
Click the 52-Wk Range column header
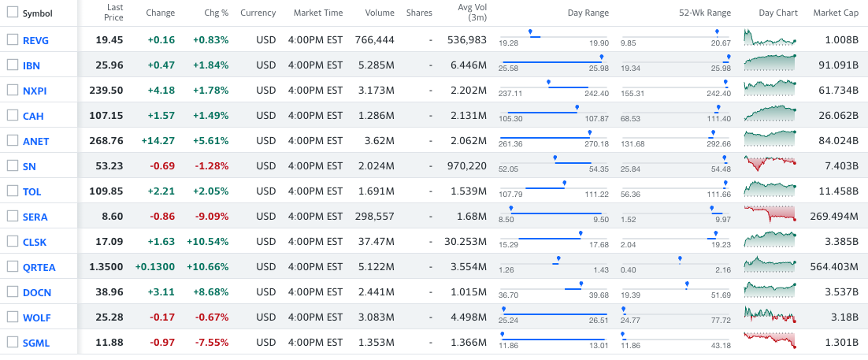(x=705, y=13)
